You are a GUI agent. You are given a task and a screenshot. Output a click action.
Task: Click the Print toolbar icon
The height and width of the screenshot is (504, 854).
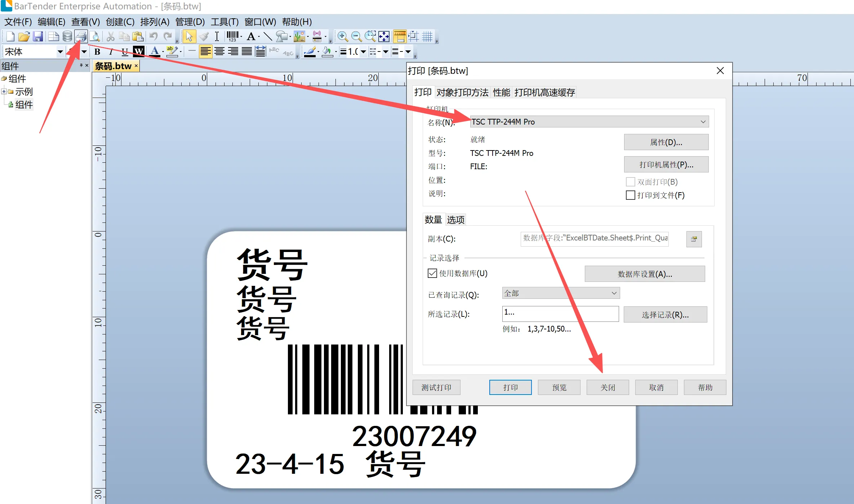(81, 36)
